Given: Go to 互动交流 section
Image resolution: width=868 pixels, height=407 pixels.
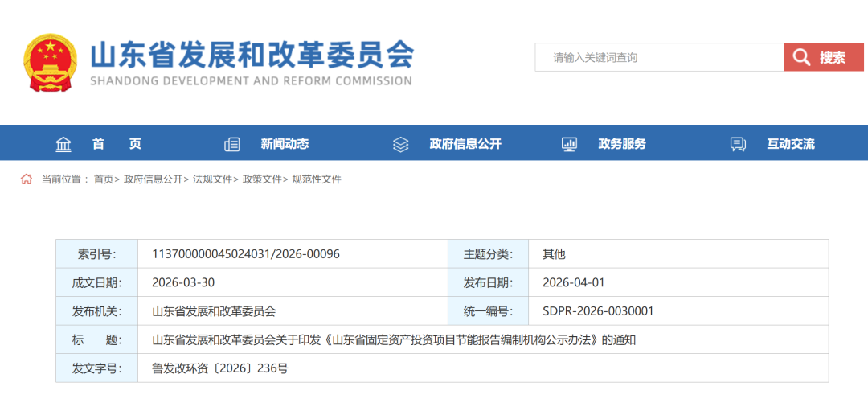Looking at the screenshot, I should [x=791, y=144].
